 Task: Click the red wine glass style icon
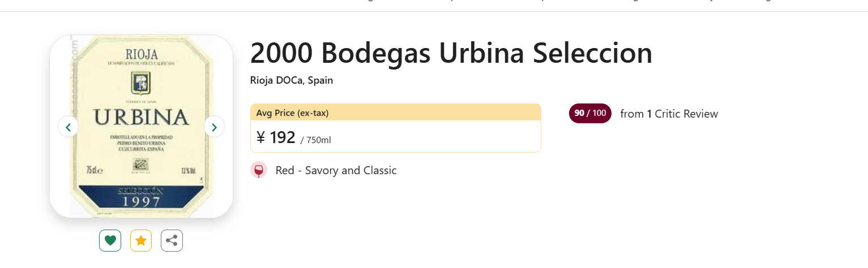coord(259,170)
